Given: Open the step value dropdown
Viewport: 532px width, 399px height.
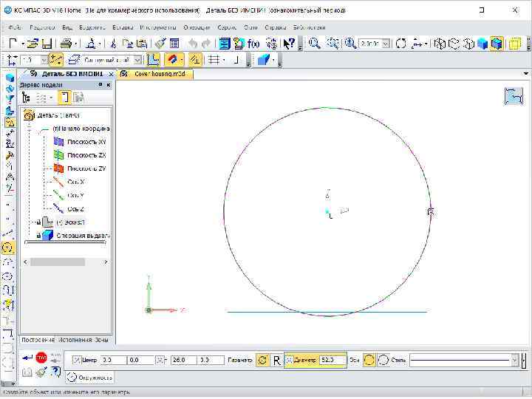Looking at the screenshot, I should (44, 61).
